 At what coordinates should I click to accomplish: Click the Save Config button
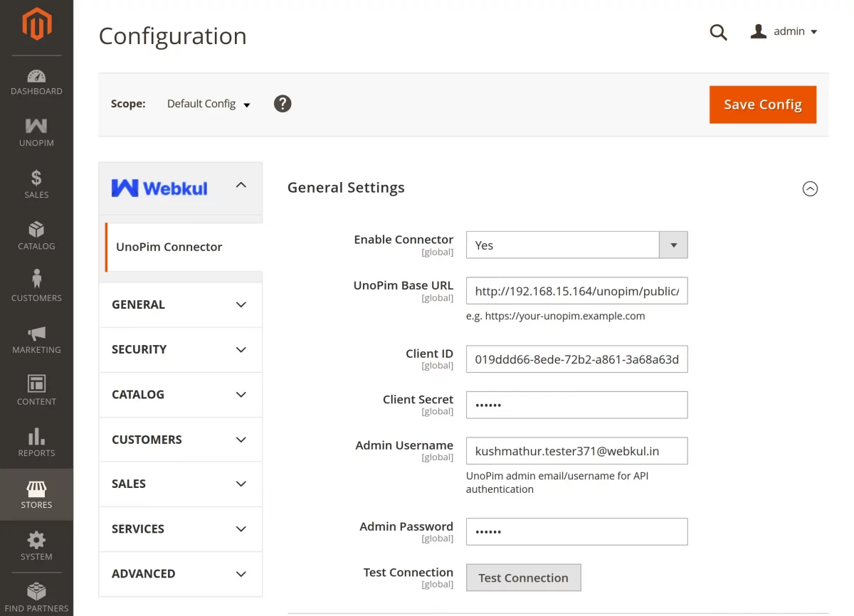click(763, 105)
